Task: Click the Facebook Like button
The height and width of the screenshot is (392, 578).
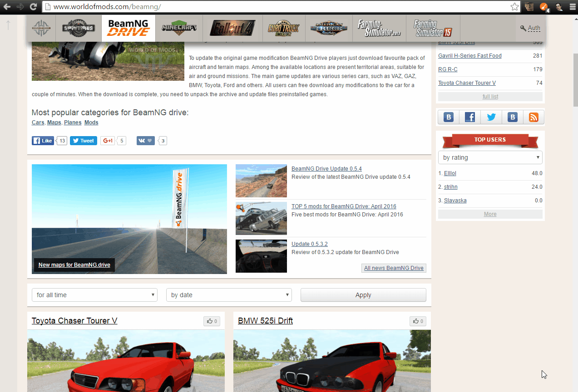Action: pos(43,141)
